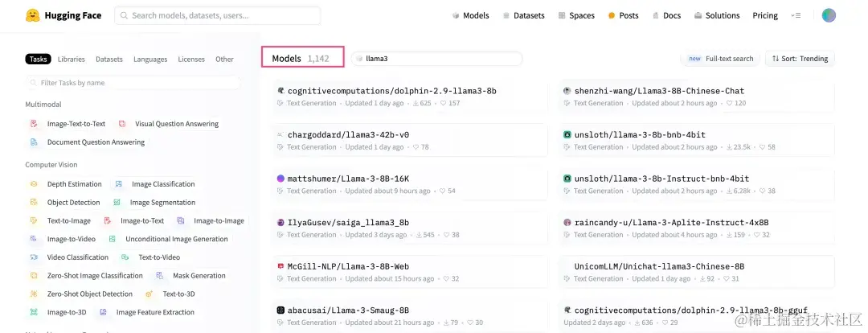
Task: Click the Visual Question Answering icon
Action: (x=122, y=124)
